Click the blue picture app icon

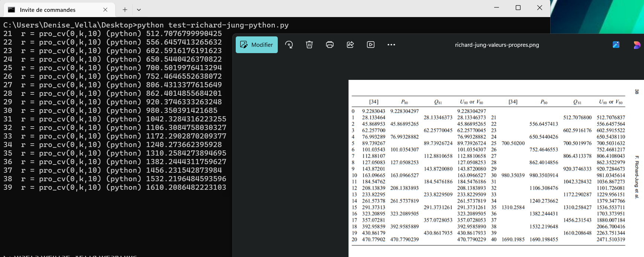(616, 45)
